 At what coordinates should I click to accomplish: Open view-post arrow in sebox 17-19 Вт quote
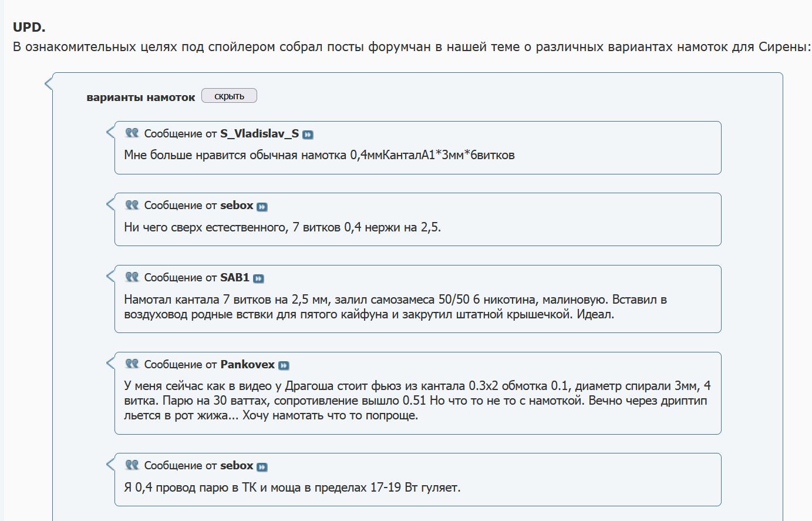point(262,466)
